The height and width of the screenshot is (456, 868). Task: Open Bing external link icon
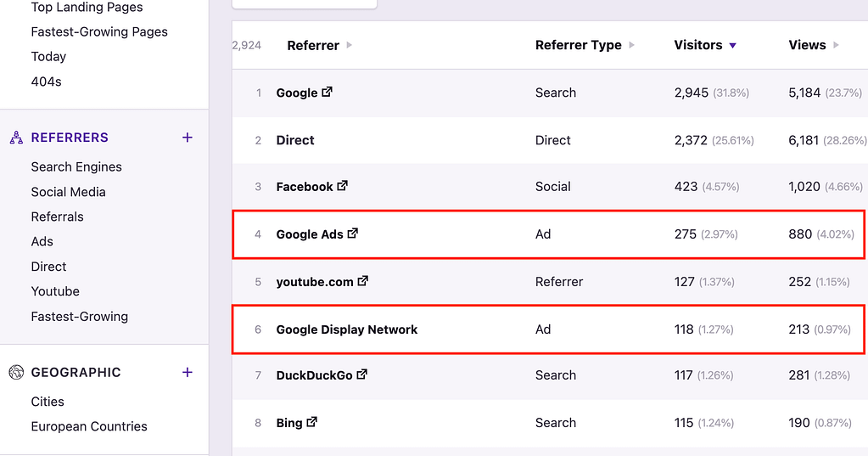(312, 421)
